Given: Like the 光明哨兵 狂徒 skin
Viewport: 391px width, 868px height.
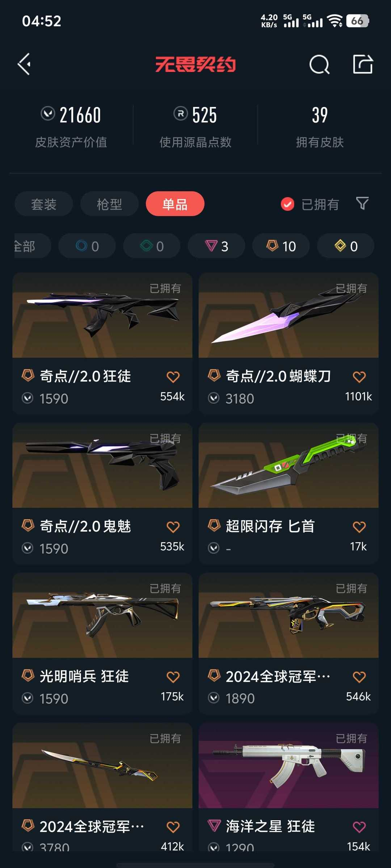Looking at the screenshot, I should coord(173,677).
